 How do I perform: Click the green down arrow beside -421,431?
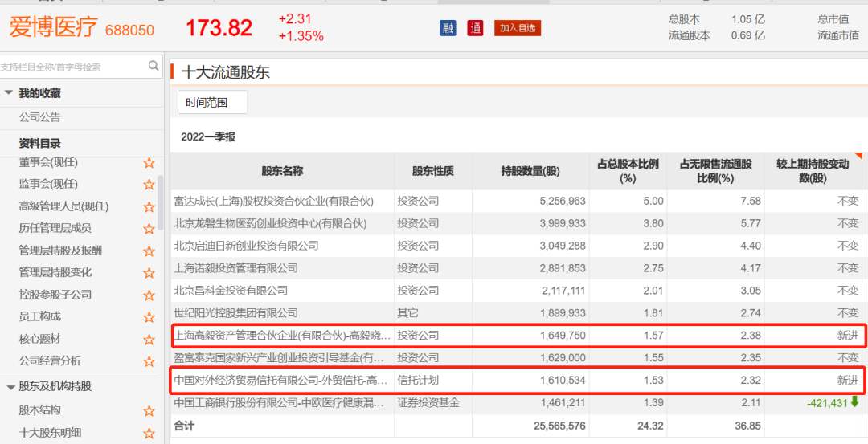(854, 402)
